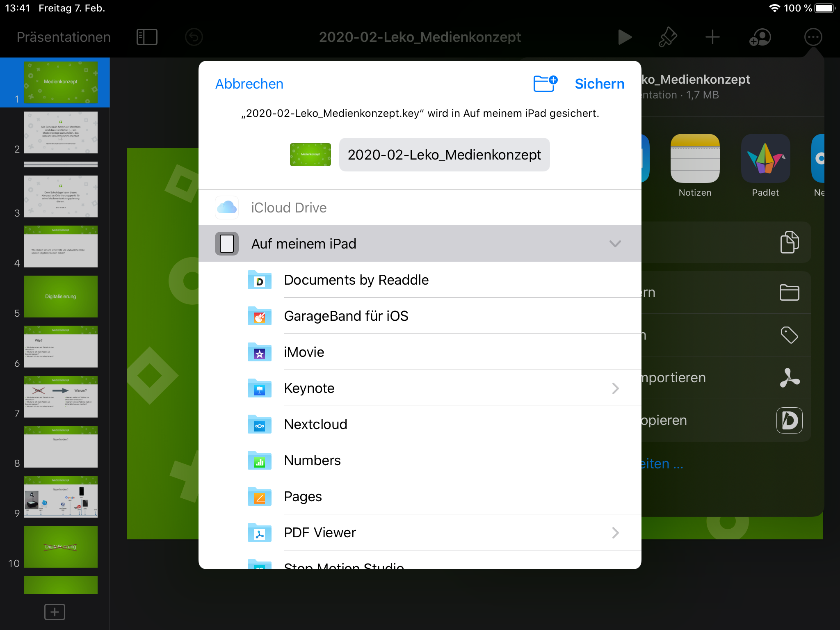Image resolution: width=840 pixels, height=630 pixels.
Task: Select slide 8 thumbnail
Action: tap(61, 447)
